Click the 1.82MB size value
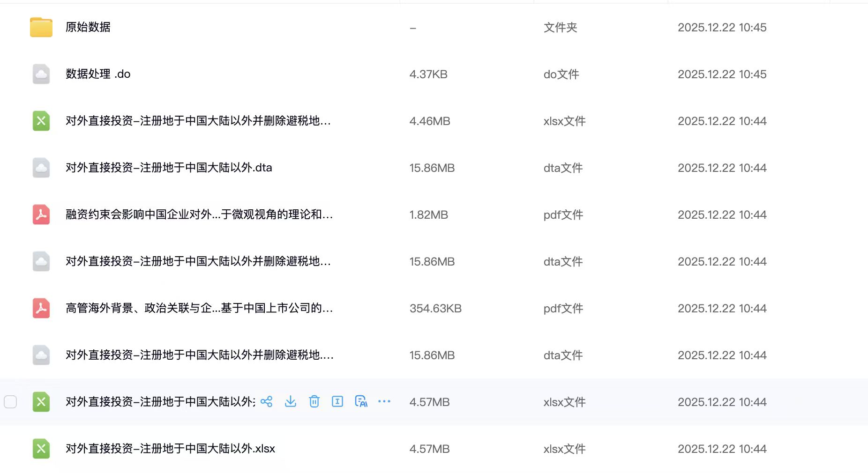This screenshot has height=473, width=868. (429, 215)
